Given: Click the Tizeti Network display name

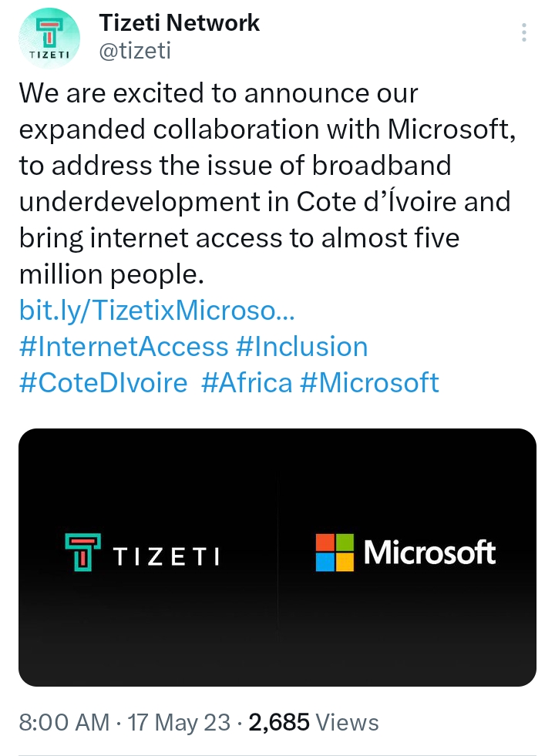Looking at the screenshot, I should 180,22.
